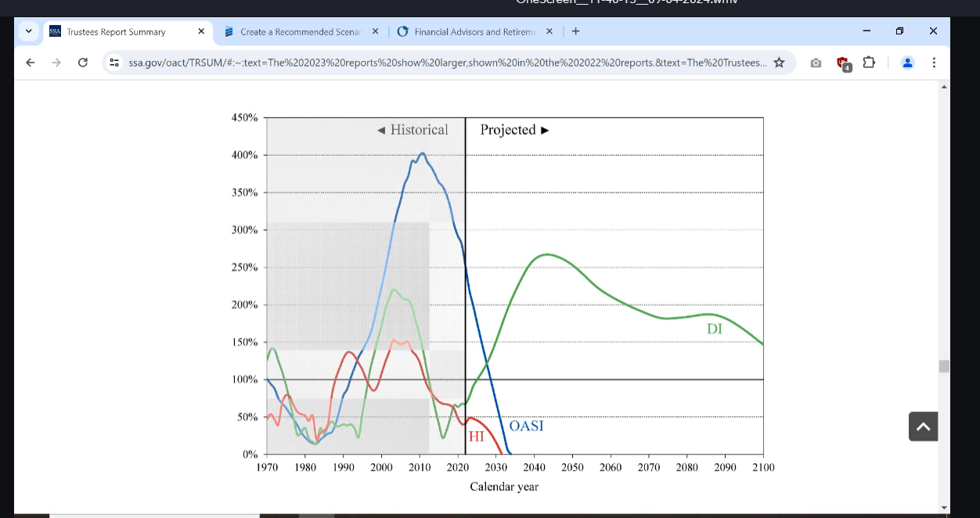Open Google Lens camera icon in toolbar
Screen dimensions: 980x518
[816, 62]
